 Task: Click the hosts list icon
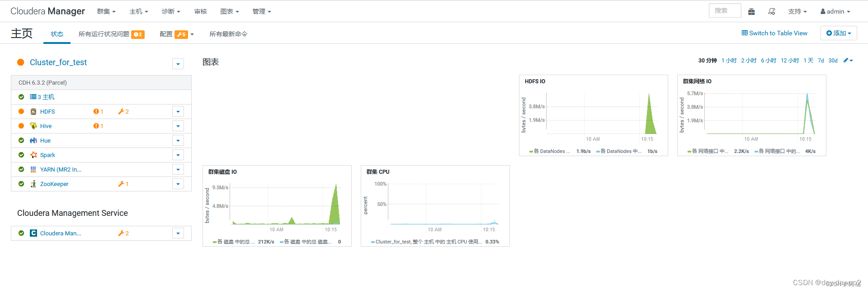33,97
